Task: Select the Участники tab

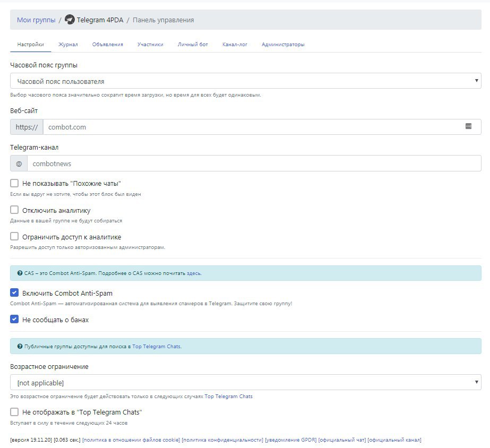Action: (x=150, y=45)
